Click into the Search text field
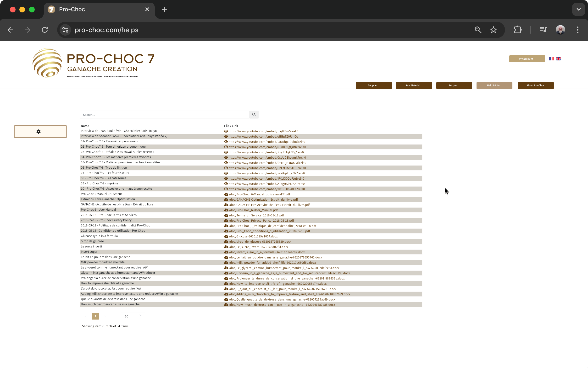This screenshot has height=370, width=588. [164, 115]
